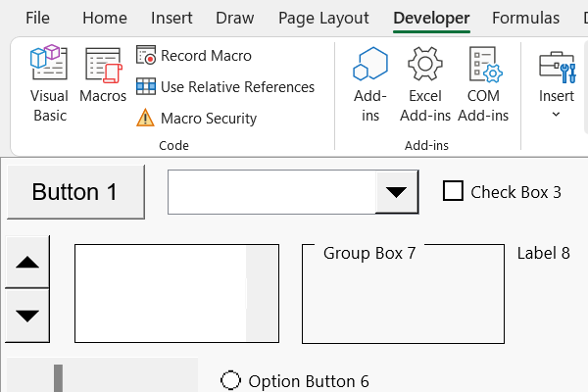Viewport: 588px width, 392px height.
Task: Open the Add-ins gallery
Action: coord(370,85)
